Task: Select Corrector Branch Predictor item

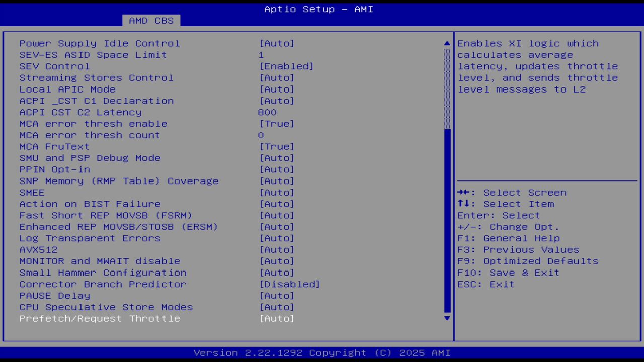Action: pos(103,285)
